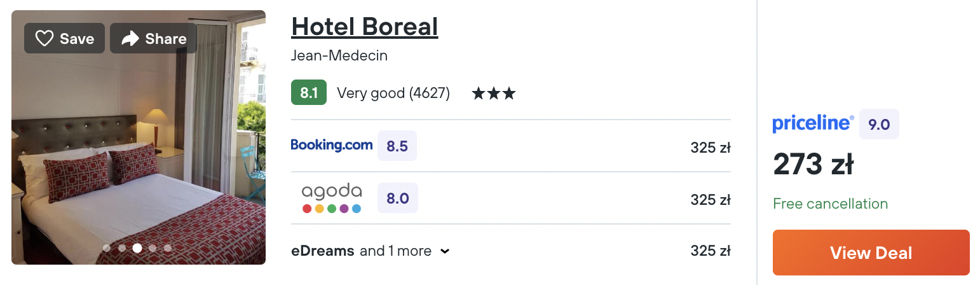Image resolution: width=980 pixels, height=285 pixels.
Task: Click the Booking.com logo
Action: (332, 145)
